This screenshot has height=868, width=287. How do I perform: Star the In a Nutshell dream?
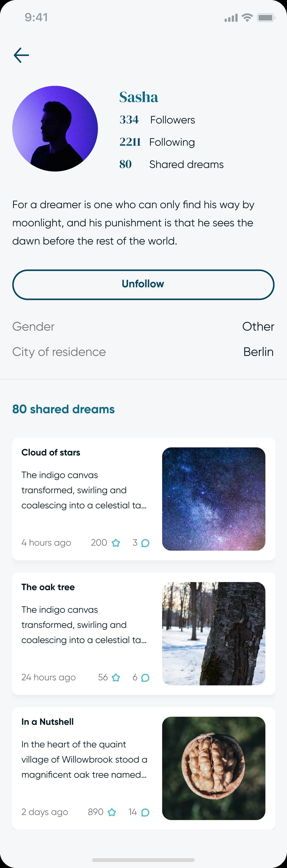[x=112, y=812]
